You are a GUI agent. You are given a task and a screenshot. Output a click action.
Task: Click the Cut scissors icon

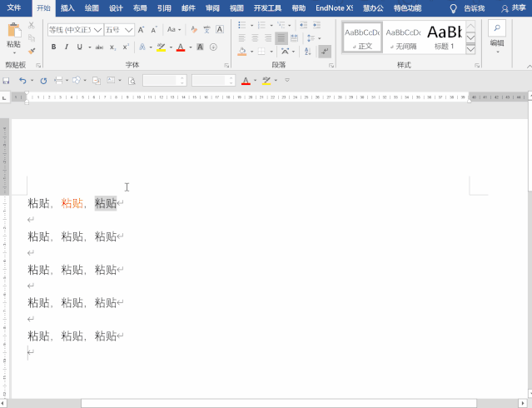pos(32,26)
